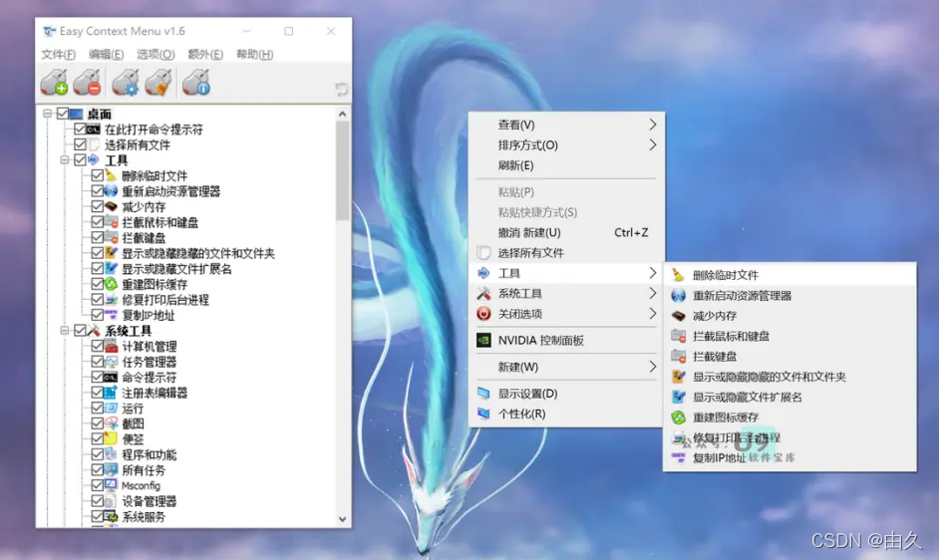Uncheck the 桌面 root checkbox
The image size is (939, 560).
tap(62, 114)
